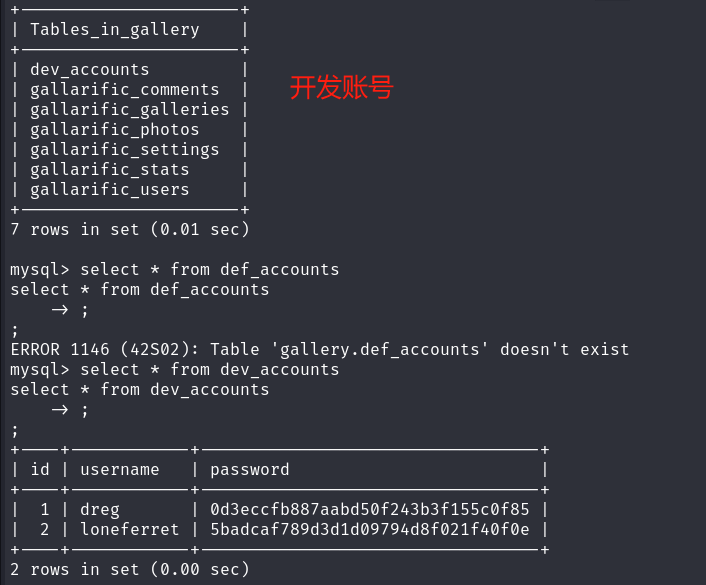This screenshot has width=706, height=585.
Task: Click the dev_accounts table name
Action: (x=90, y=70)
